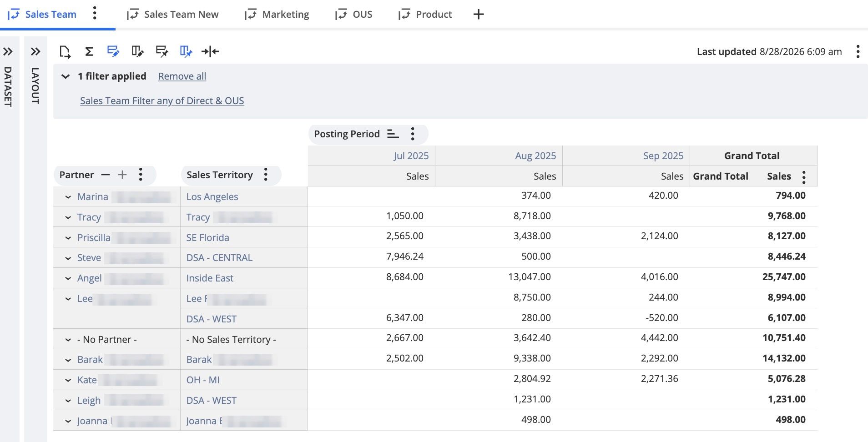Click the Remove all filters link
The width and height of the screenshot is (868, 442).
(x=182, y=76)
